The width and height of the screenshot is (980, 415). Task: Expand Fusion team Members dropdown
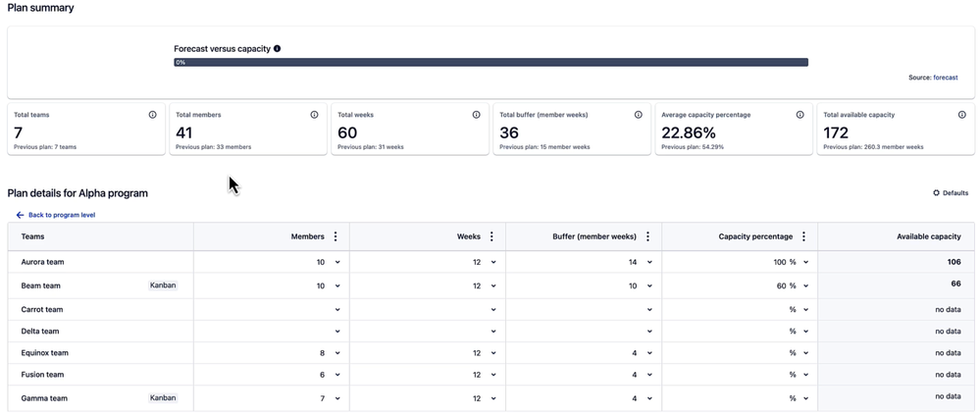tap(337, 375)
